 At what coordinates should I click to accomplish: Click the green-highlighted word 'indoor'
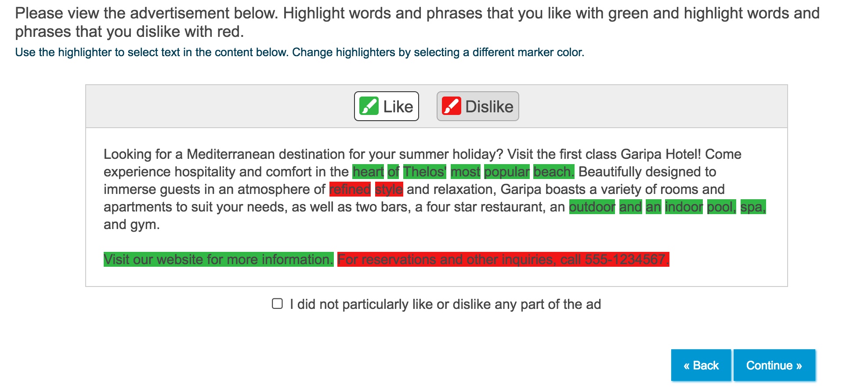[684, 207]
